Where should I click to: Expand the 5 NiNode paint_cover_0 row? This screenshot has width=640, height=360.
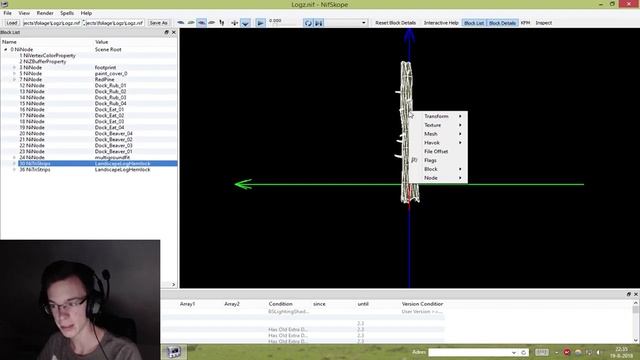(14, 73)
